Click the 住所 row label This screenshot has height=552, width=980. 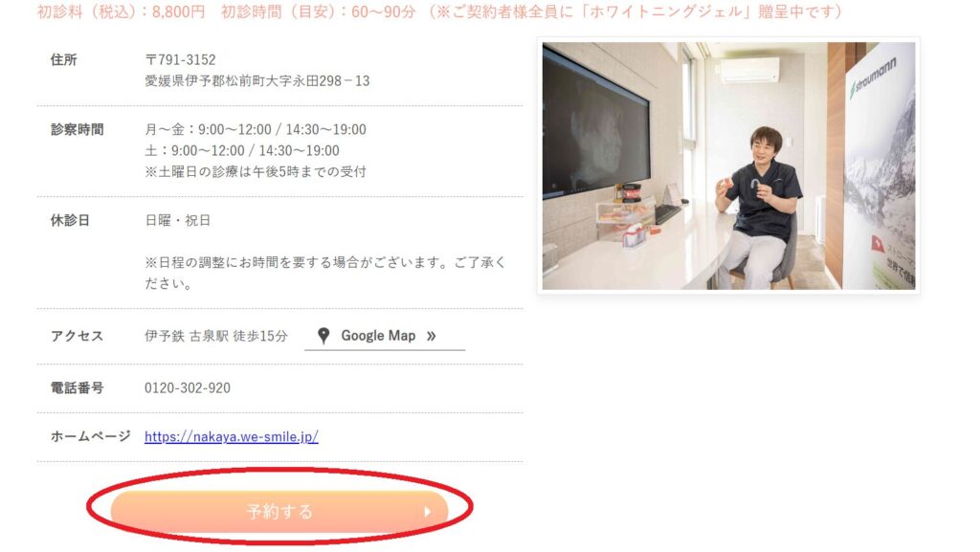point(64,59)
